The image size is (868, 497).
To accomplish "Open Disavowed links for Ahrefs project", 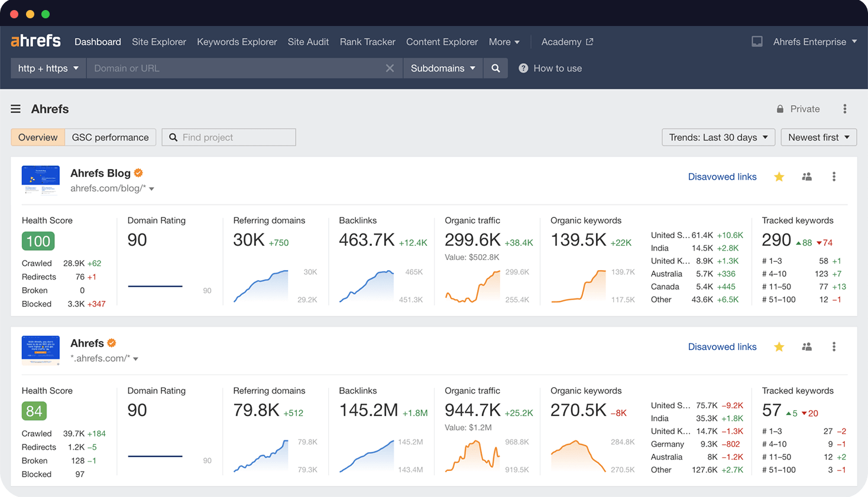I will tap(722, 347).
